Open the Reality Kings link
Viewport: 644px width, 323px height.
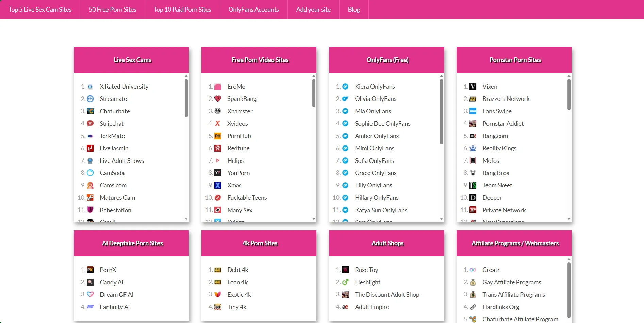[x=499, y=148]
